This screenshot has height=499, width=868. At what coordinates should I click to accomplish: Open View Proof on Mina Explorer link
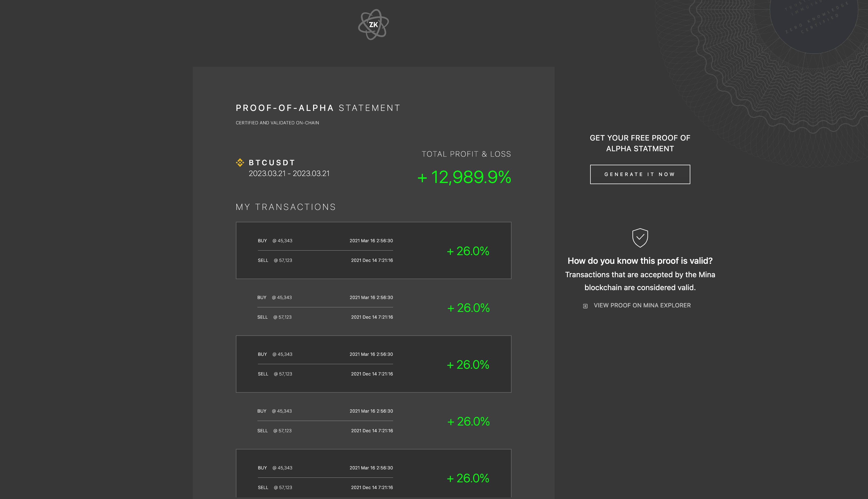(642, 305)
